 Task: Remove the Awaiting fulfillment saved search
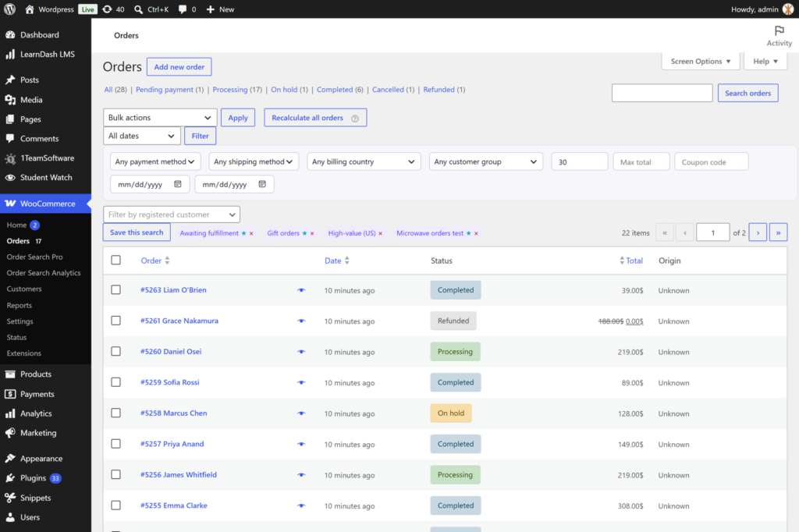pos(251,233)
